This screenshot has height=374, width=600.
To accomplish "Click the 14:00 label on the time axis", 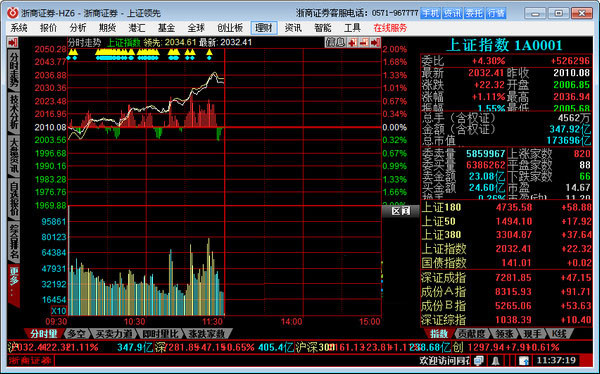I will coord(292,322).
